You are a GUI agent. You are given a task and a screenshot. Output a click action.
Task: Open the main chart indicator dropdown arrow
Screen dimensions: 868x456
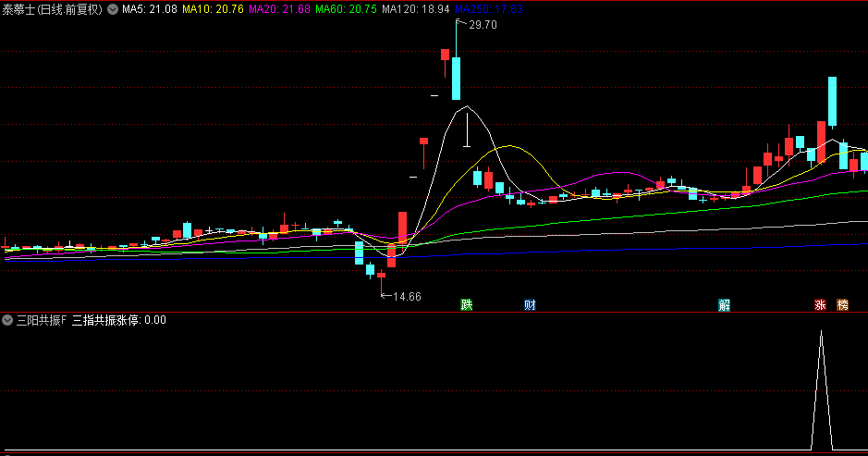113,9
